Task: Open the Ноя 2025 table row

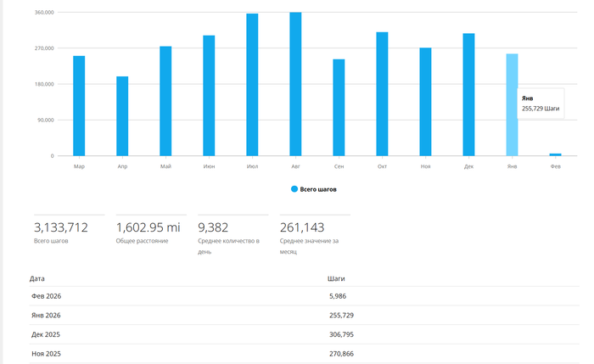Action: pyautogui.click(x=304, y=354)
